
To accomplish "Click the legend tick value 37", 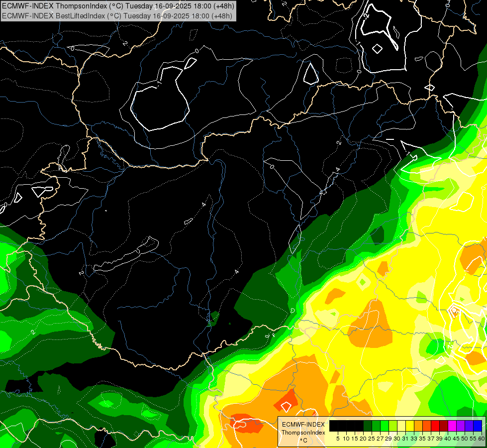I will pyautogui.click(x=431, y=439).
